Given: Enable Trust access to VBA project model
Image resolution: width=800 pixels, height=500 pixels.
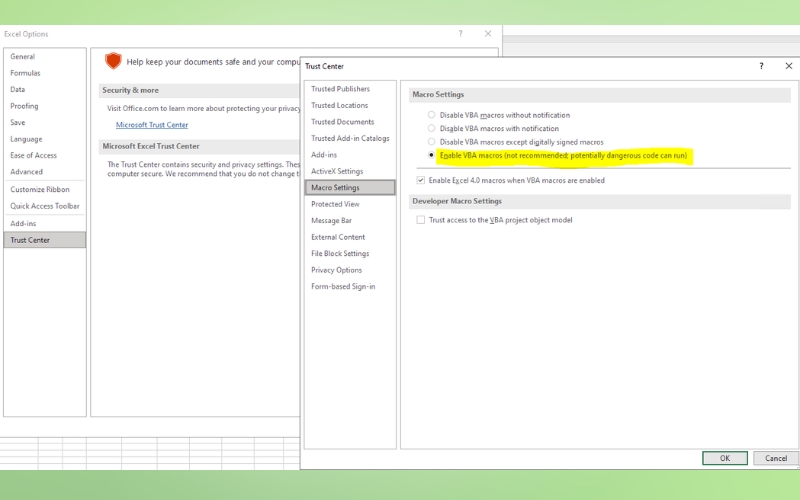Looking at the screenshot, I should (x=421, y=220).
